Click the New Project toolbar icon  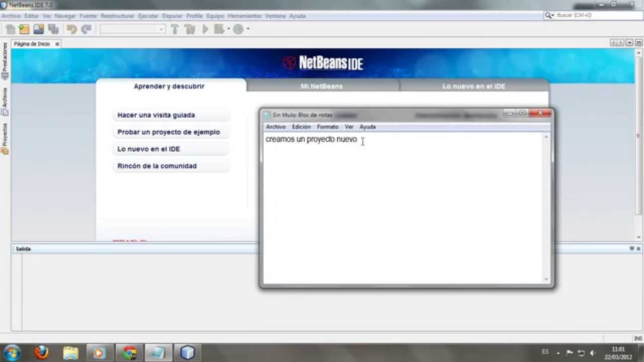pyautogui.click(x=24, y=29)
